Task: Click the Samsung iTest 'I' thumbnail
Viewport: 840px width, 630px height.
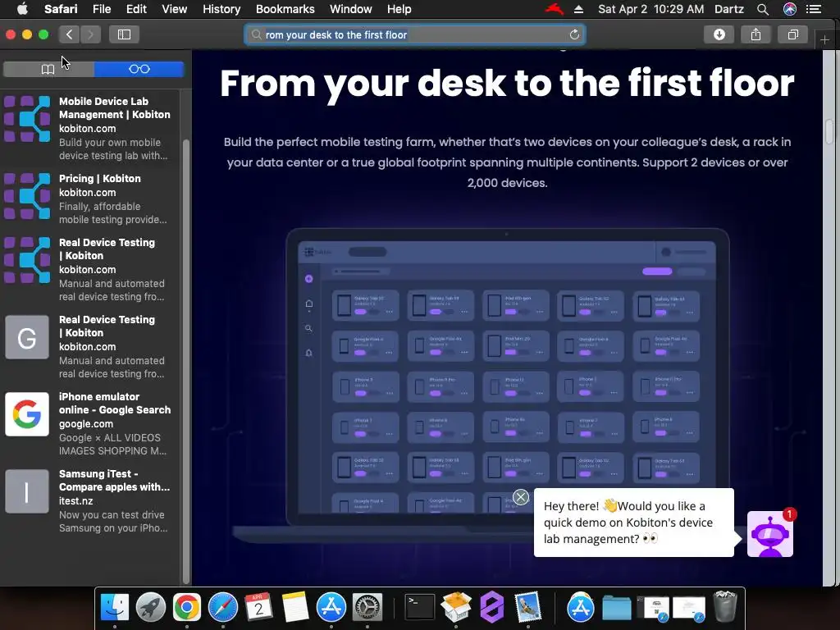Action: [27, 491]
